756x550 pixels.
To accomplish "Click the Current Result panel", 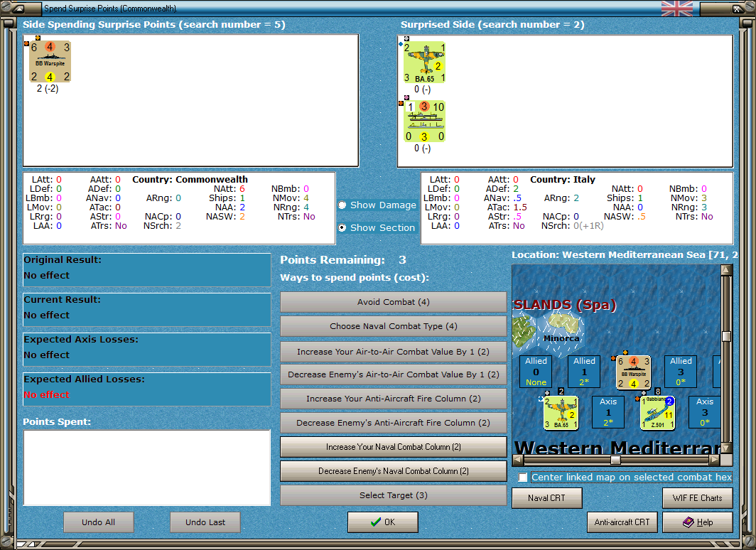I will tap(147, 310).
